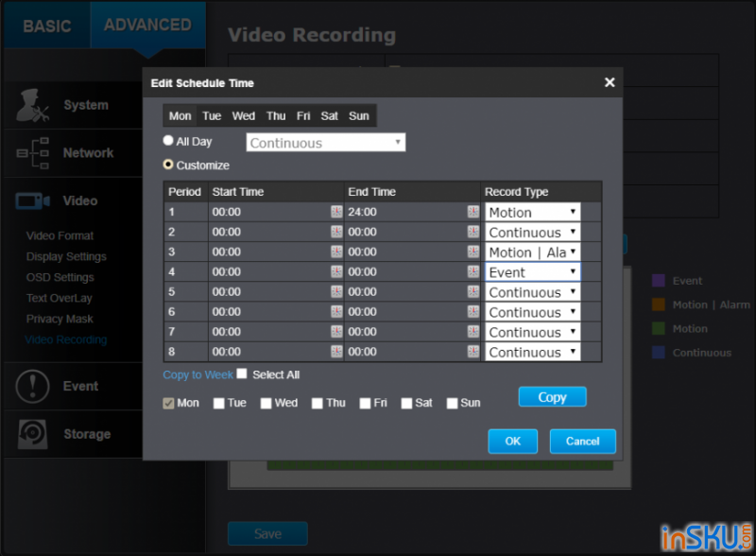This screenshot has width=756, height=556.
Task: Click the Network sidebar icon
Action: (32, 153)
